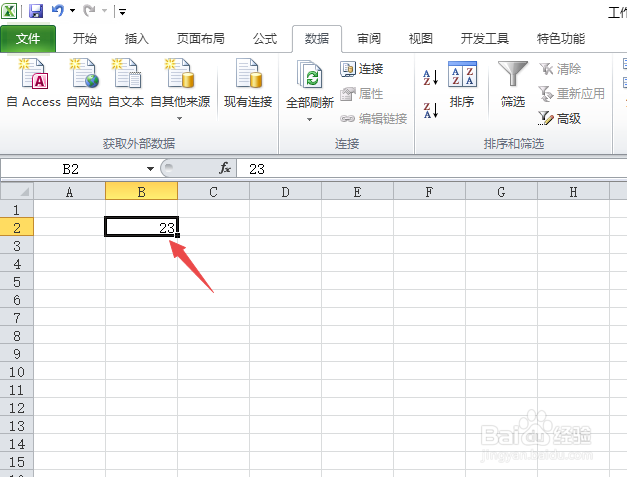Select the 数据 ribbon tab
Screen dimensions: 627x477
tap(317, 39)
